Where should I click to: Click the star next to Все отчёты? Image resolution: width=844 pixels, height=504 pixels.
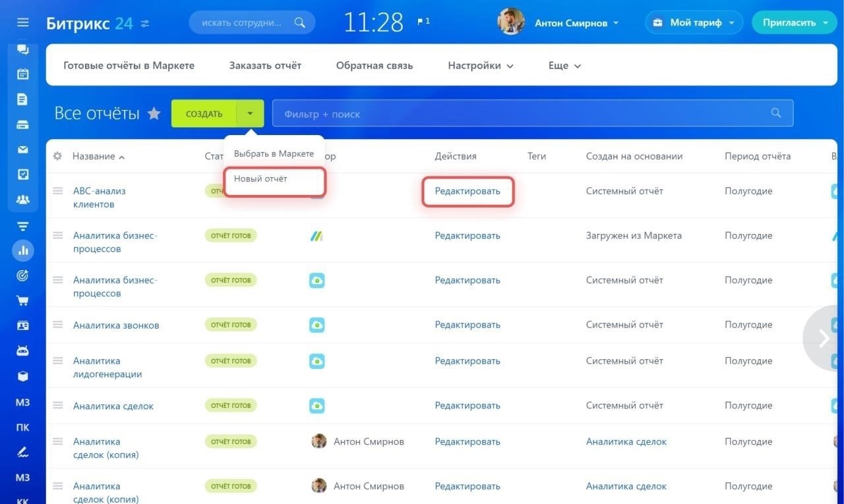[154, 113]
